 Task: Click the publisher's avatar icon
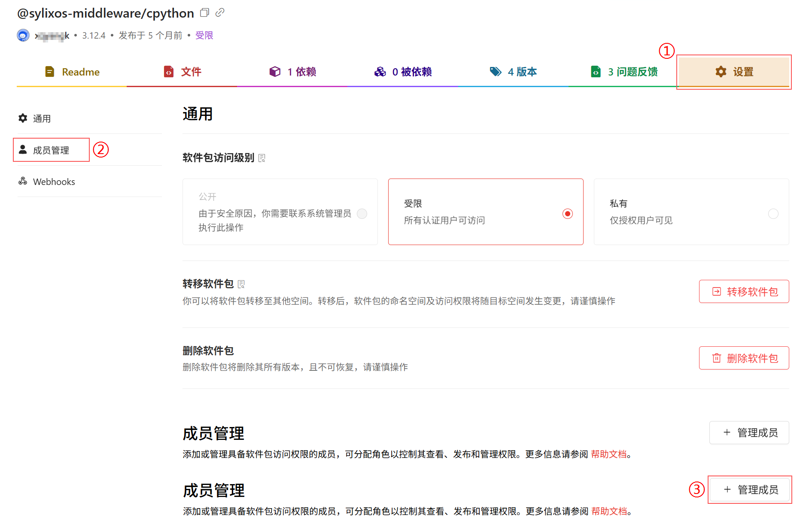[23, 35]
